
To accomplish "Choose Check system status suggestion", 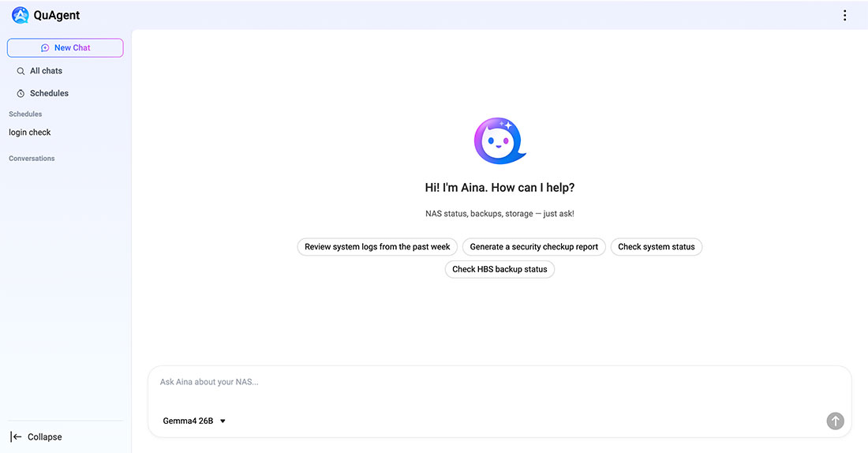I will (656, 247).
